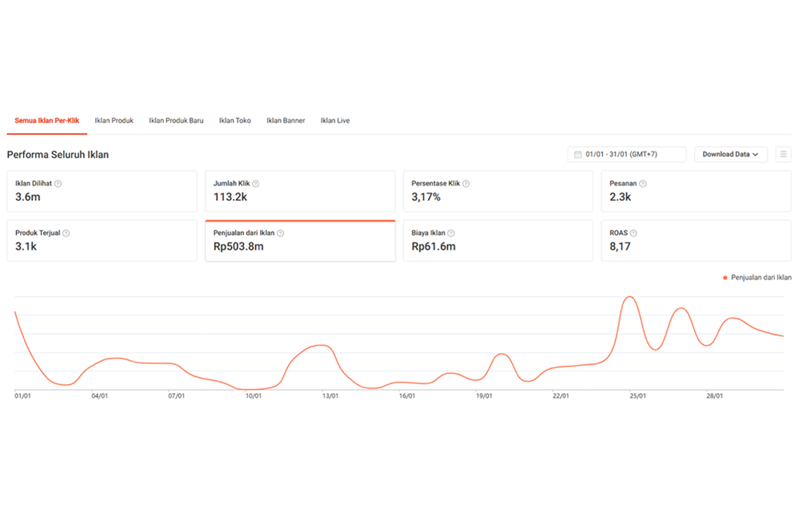Toggle the Biaya Iklan metric card

(498, 241)
